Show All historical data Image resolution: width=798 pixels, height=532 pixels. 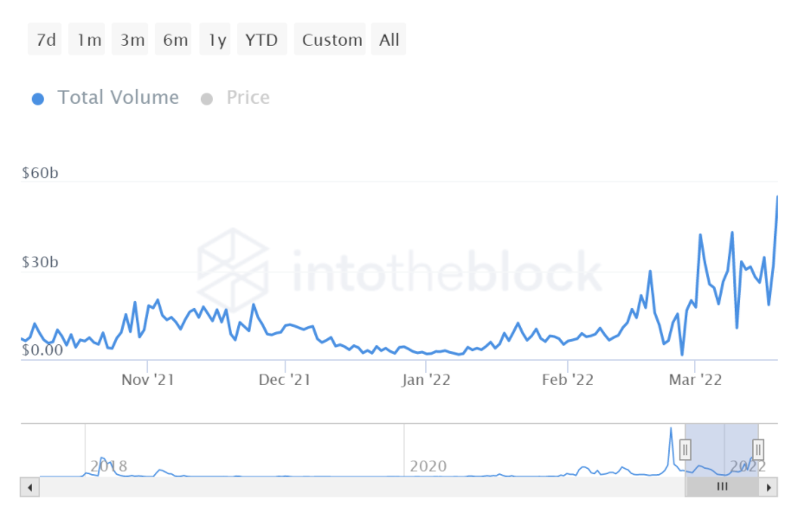point(389,40)
